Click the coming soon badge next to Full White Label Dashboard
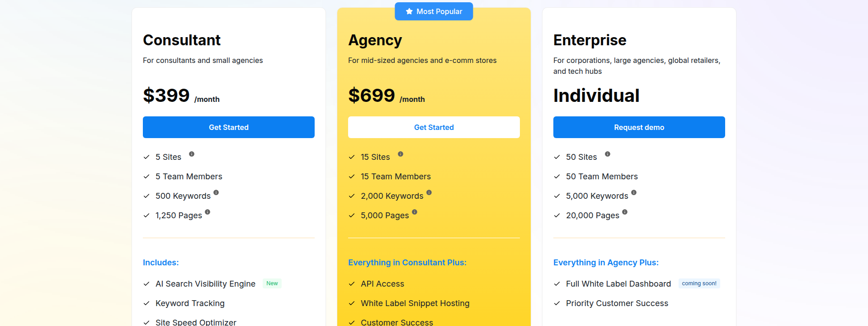Image resolution: width=868 pixels, height=326 pixels. pos(699,283)
